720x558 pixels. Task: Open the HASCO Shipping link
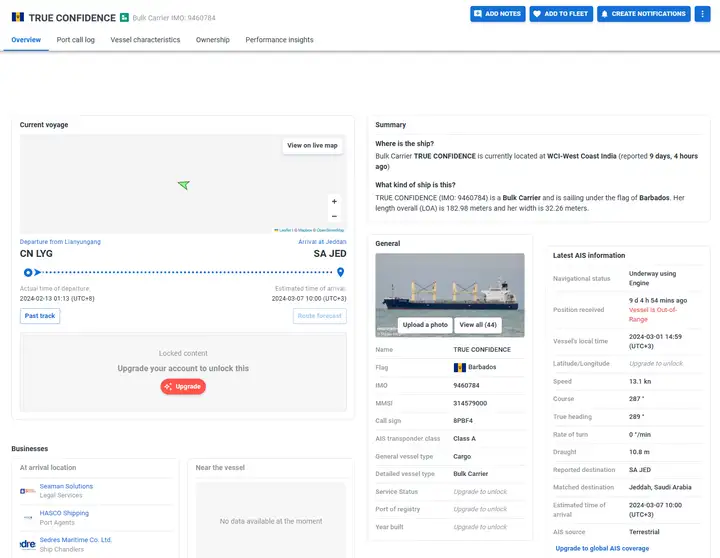click(64, 513)
